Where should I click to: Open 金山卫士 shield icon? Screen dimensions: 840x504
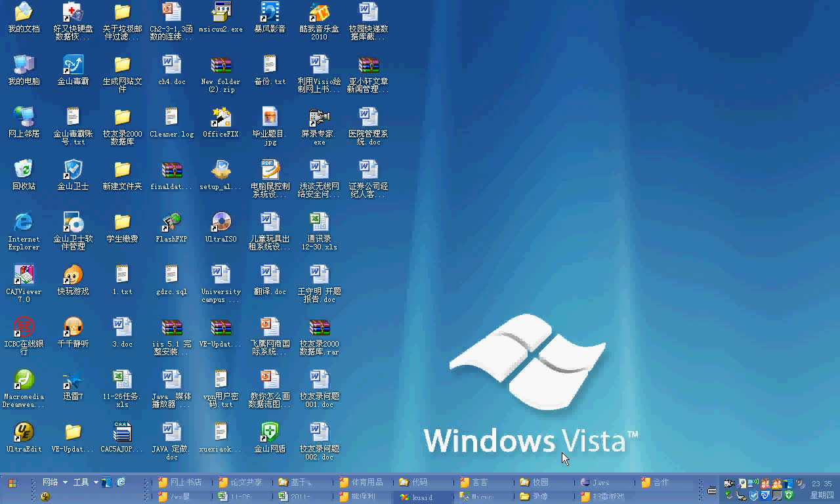coord(73,176)
